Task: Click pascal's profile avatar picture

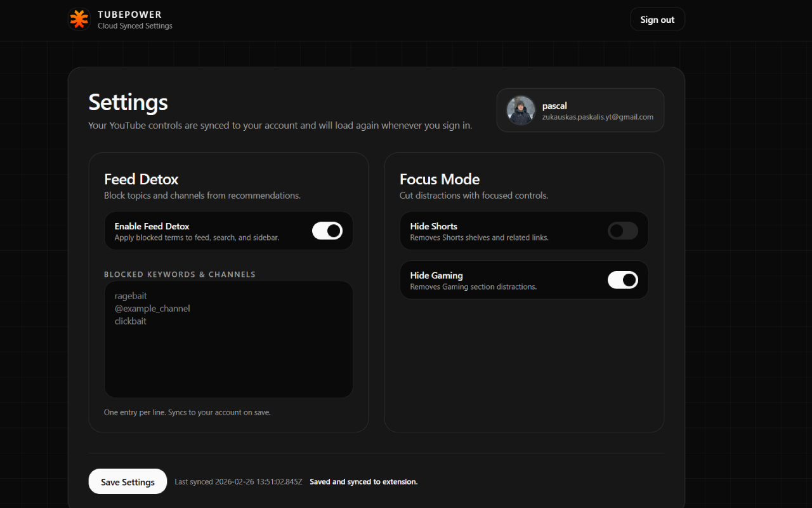Action: point(520,110)
